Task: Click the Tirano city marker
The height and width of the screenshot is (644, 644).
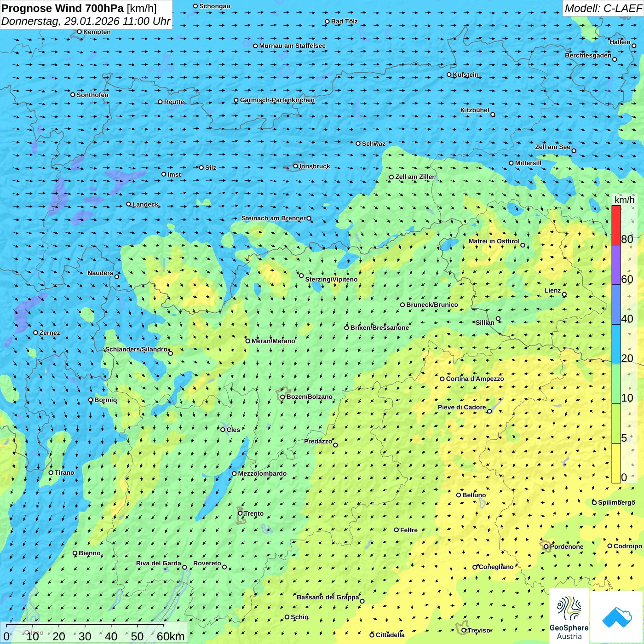Action: (x=51, y=472)
